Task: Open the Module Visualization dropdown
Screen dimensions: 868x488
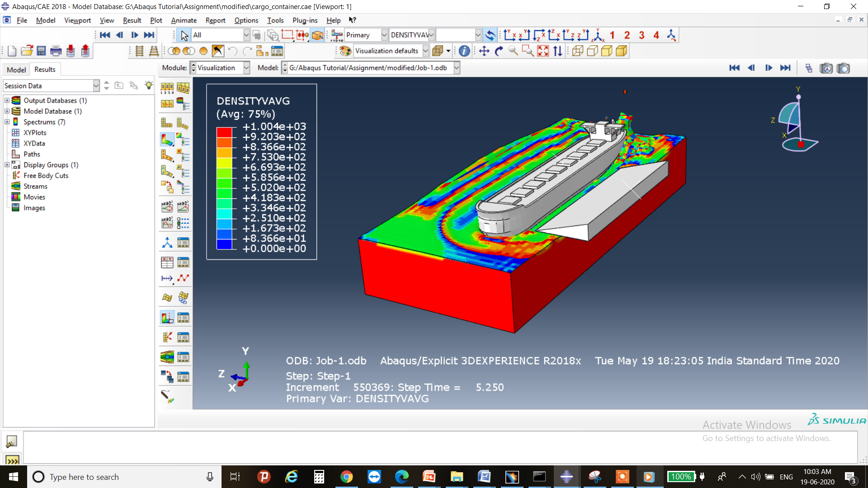Action: (x=246, y=68)
